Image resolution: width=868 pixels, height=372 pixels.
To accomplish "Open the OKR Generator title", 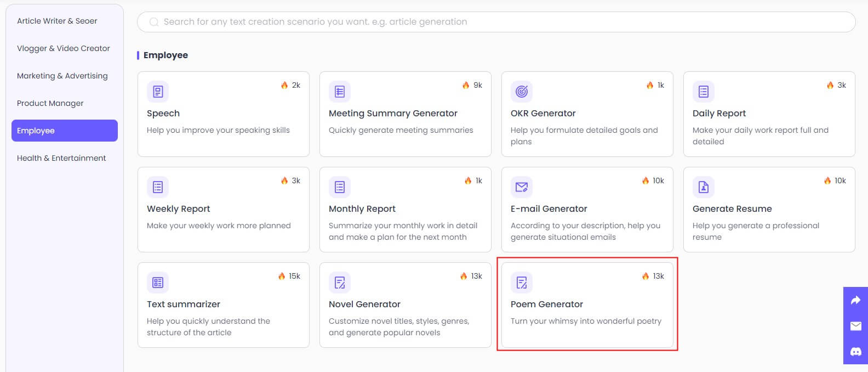I will pos(543,114).
